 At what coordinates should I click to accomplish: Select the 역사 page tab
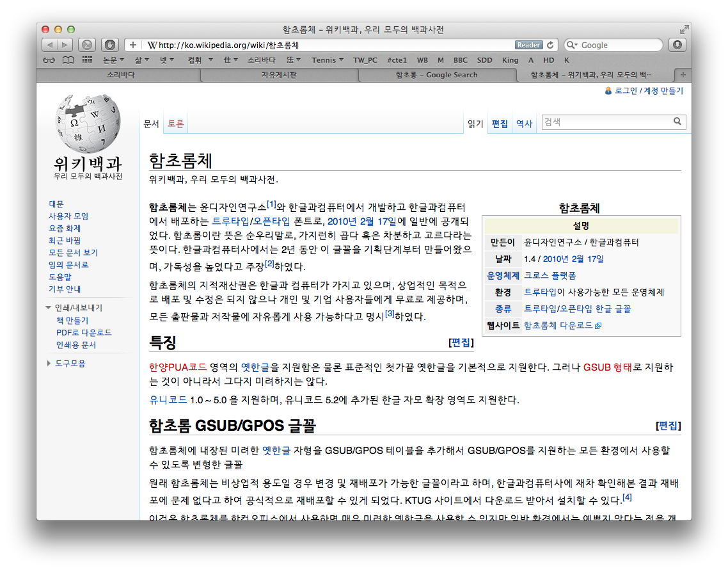(524, 124)
